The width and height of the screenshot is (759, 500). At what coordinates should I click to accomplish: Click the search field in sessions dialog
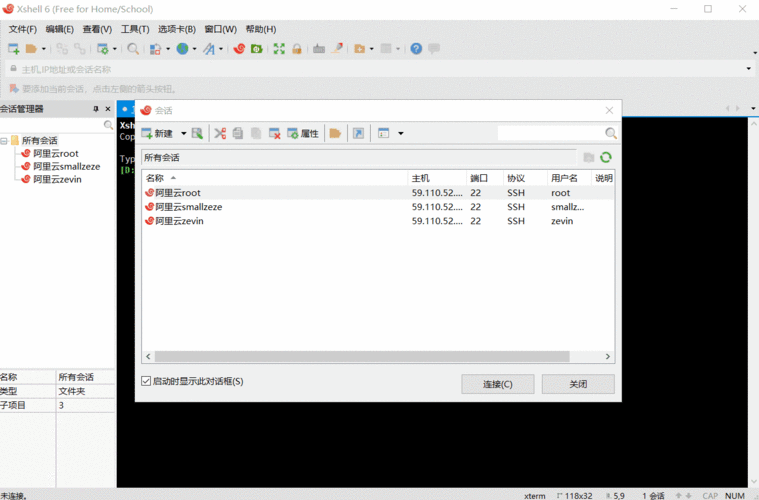click(551, 133)
